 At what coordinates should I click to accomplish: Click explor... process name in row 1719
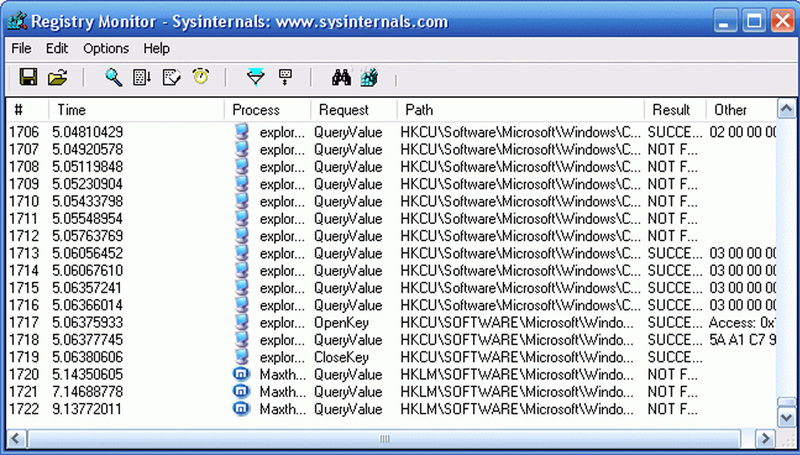point(283,358)
